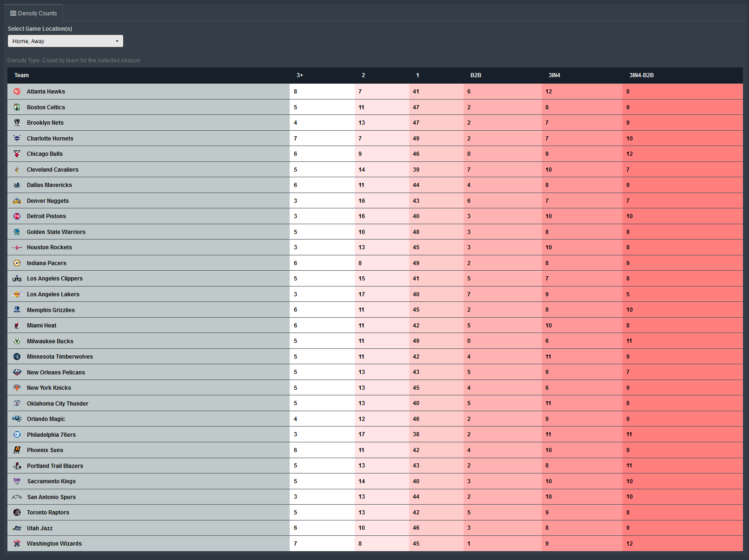This screenshot has height=560, width=749.
Task: Click the Phoenix Suns logo icon
Action: point(17,450)
